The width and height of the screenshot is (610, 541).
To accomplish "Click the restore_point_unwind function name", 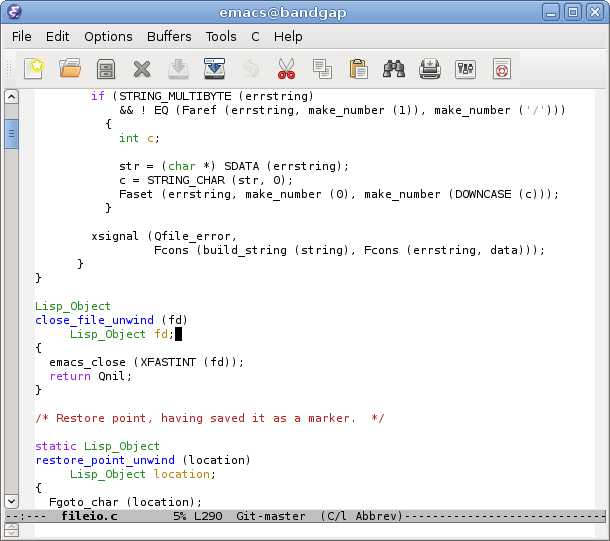I will [x=105, y=460].
